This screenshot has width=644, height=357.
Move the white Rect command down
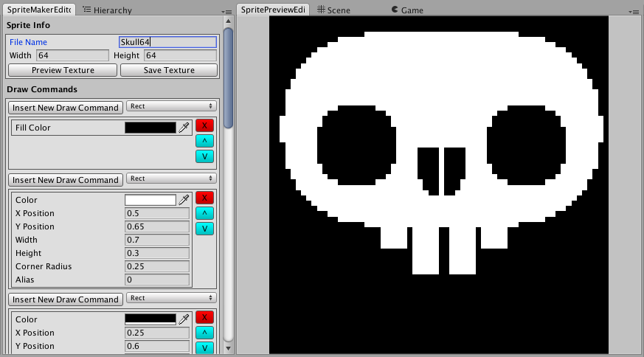click(204, 229)
